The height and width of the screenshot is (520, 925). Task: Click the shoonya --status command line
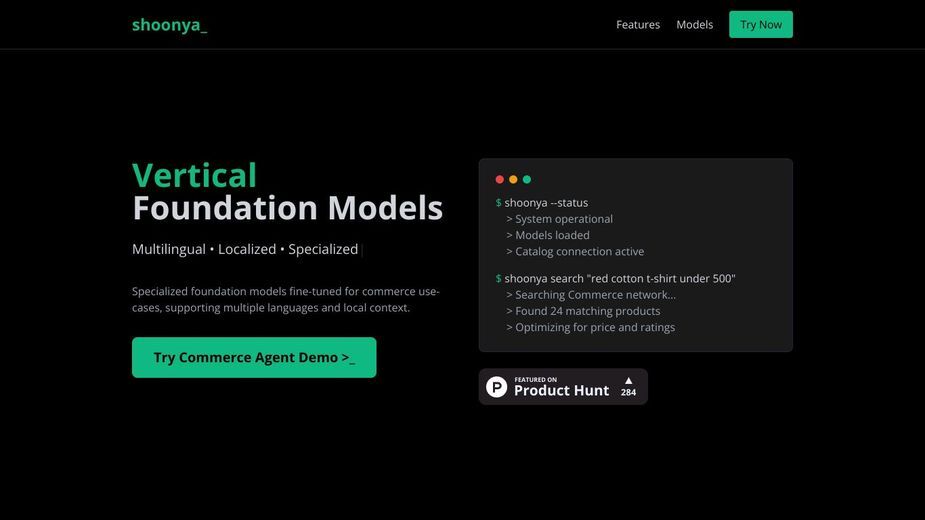546,202
